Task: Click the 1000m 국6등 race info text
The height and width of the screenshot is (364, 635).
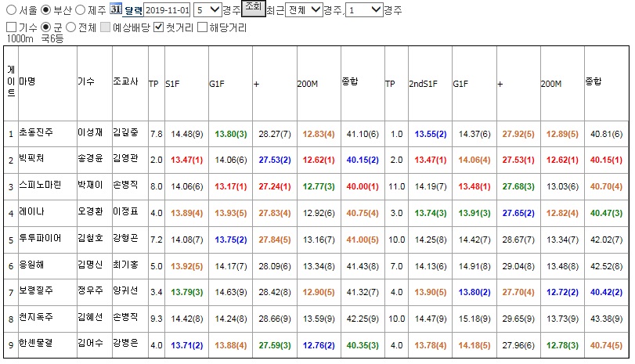Action: click(x=35, y=39)
